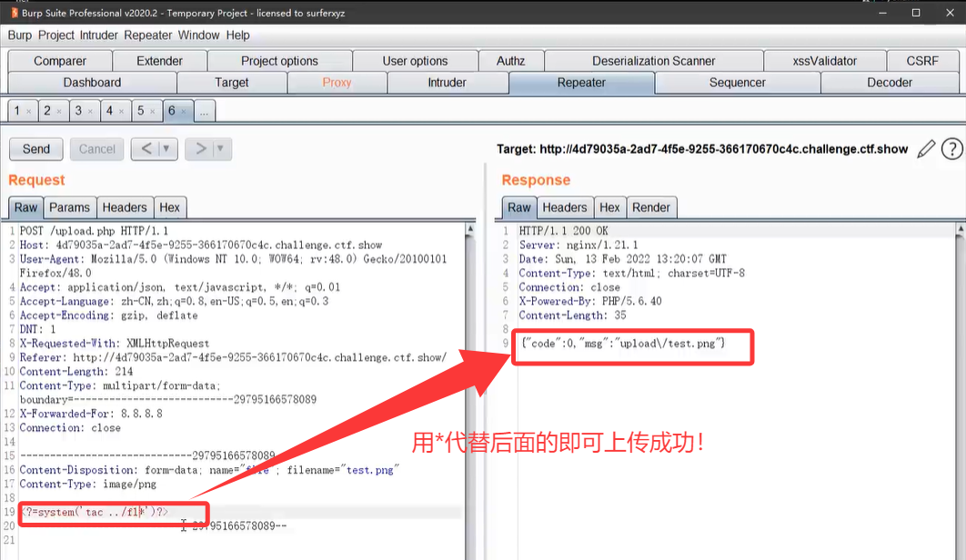This screenshot has height=560, width=966.
Task: Go forward to next request in history
Action: click(x=200, y=148)
